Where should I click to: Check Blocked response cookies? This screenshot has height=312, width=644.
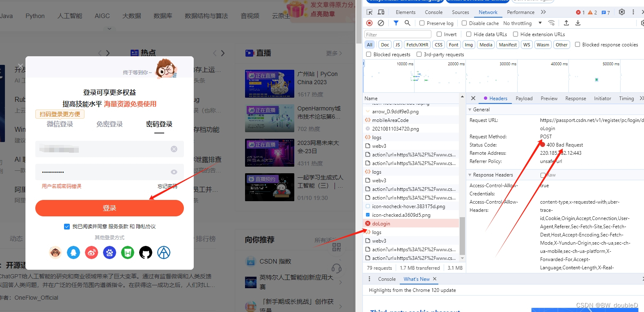(578, 44)
